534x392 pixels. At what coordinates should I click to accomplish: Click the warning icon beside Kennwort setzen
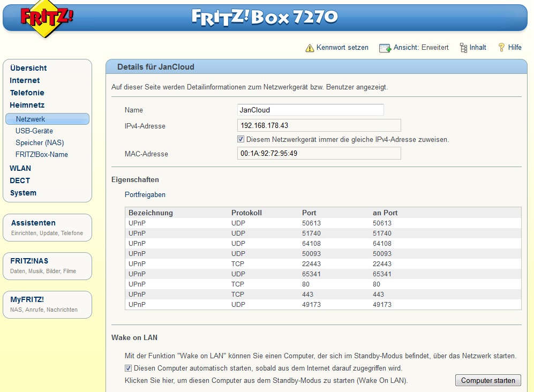click(310, 48)
